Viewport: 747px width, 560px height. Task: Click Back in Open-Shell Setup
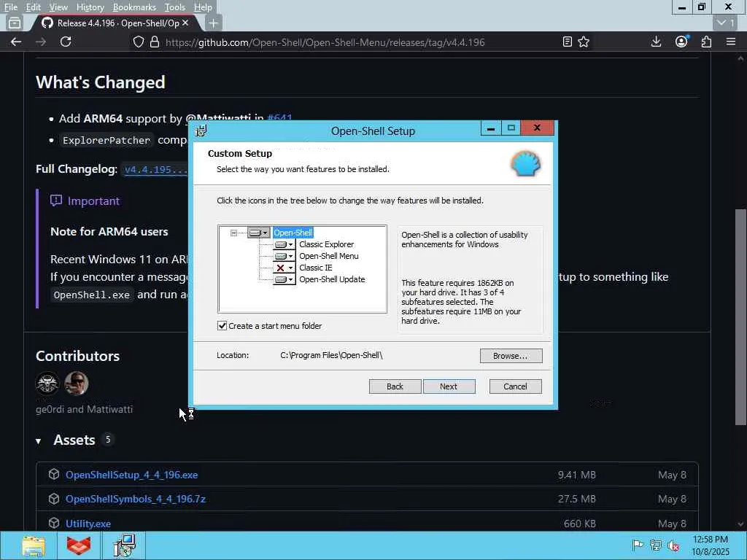point(395,386)
